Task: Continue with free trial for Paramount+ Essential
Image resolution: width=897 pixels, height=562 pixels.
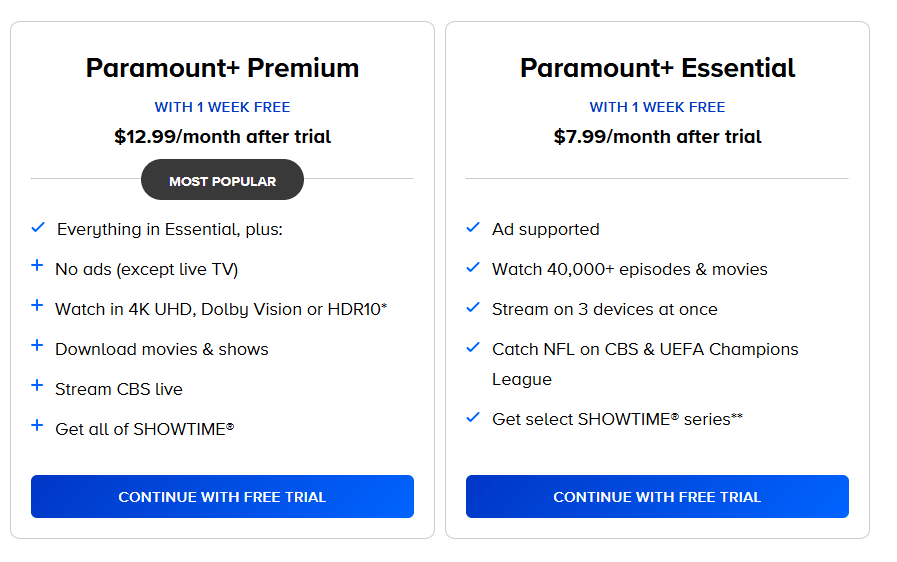Action: click(657, 497)
